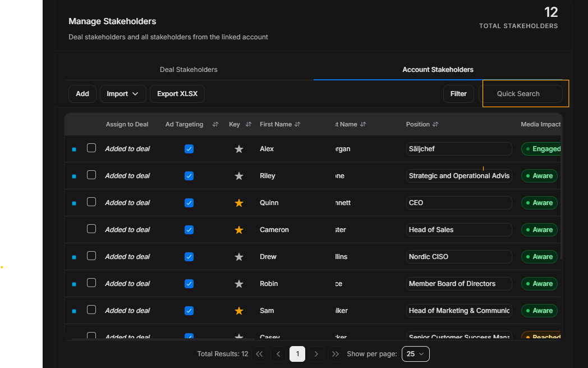Image resolution: width=588 pixels, height=368 pixels.
Task: Switch to Account Stakeholders tab
Action: click(x=438, y=70)
